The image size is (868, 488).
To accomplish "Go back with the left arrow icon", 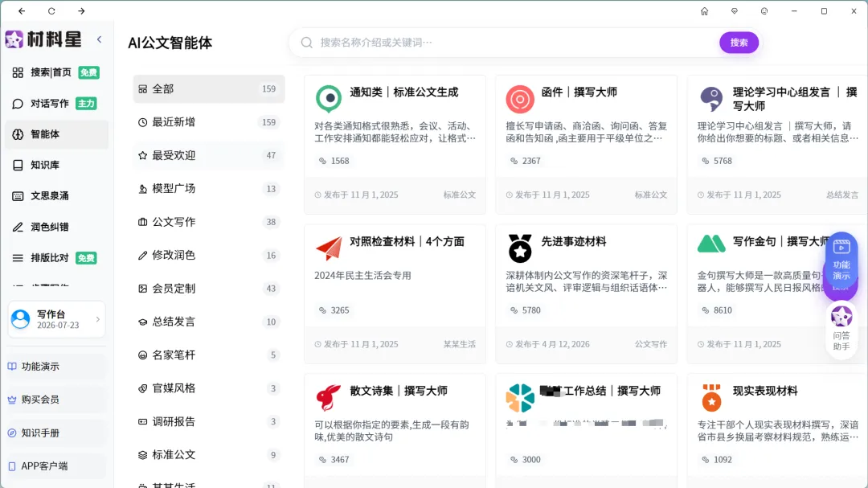I will pyautogui.click(x=22, y=11).
